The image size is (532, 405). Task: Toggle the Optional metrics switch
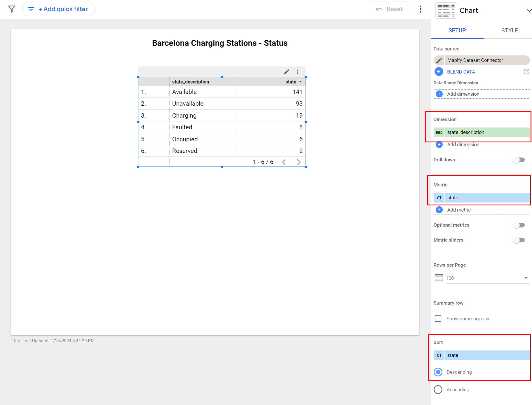[519, 225]
